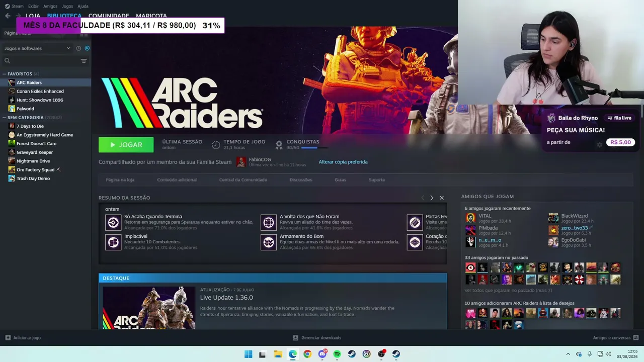
Task: Open the Jogos menu
Action: pos(67,6)
